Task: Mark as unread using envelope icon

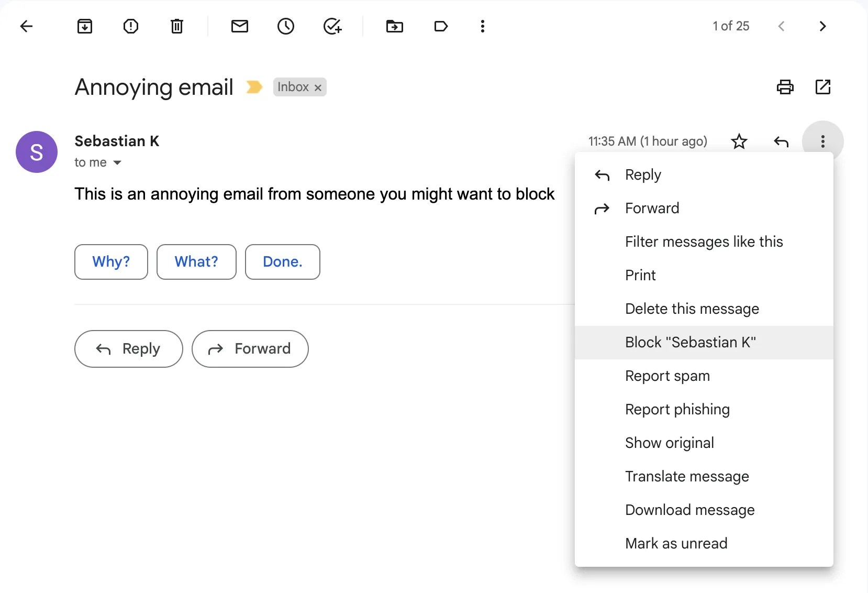Action: tap(240, 26)
